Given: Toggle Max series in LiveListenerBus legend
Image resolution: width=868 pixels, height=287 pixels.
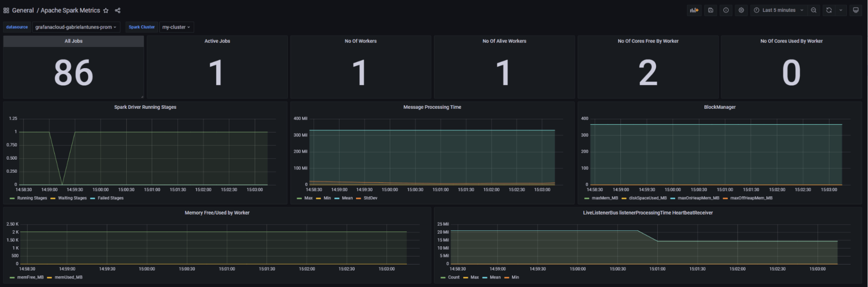Looking at the screenshot, I should pos(475,277).
